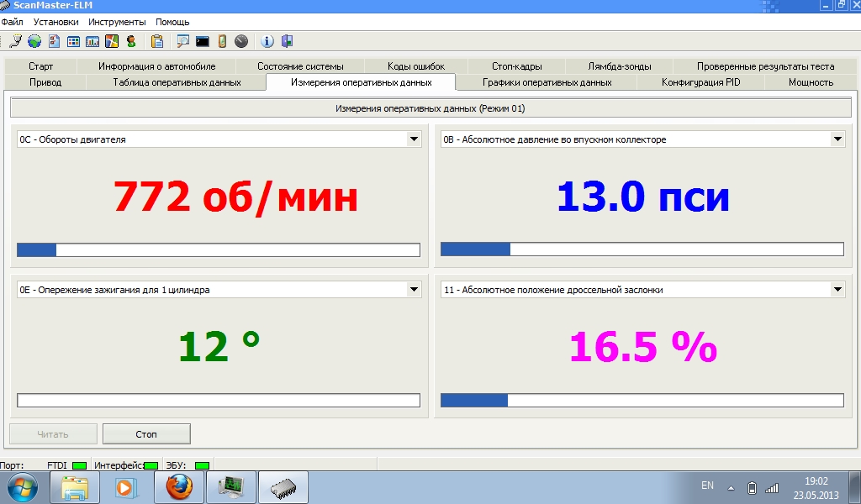Open the clipboard report toolbar icon
This screenshot has height=504, width=861.
tap(156, 40)
